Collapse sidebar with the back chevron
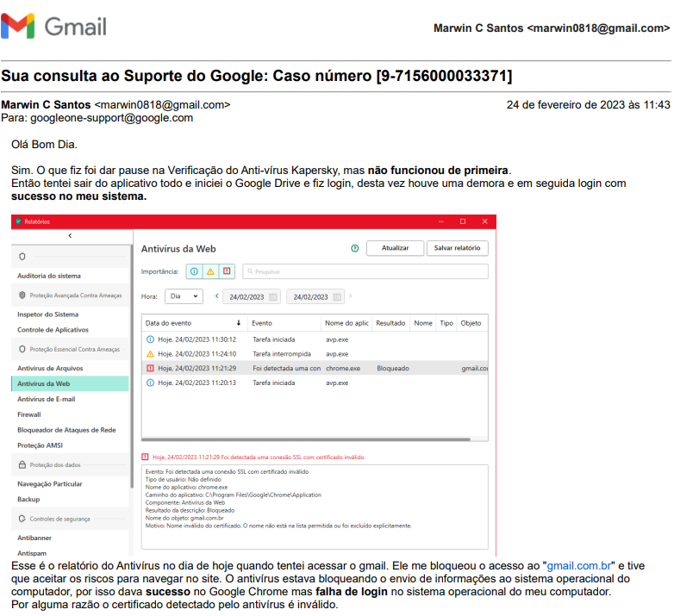 point(70,236)
